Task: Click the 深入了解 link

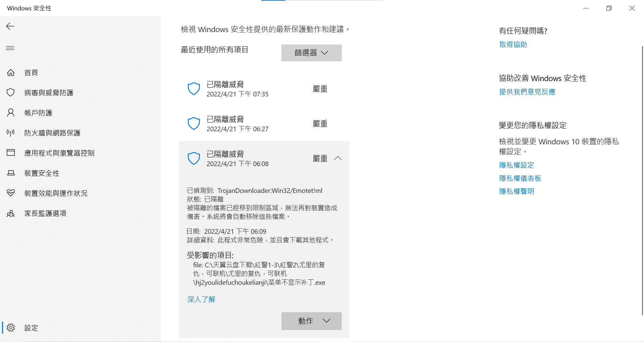Action: 201,299
